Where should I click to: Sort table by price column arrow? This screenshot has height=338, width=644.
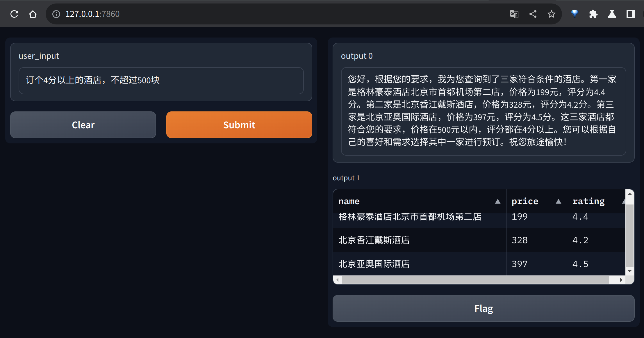[x=558, y=201]
